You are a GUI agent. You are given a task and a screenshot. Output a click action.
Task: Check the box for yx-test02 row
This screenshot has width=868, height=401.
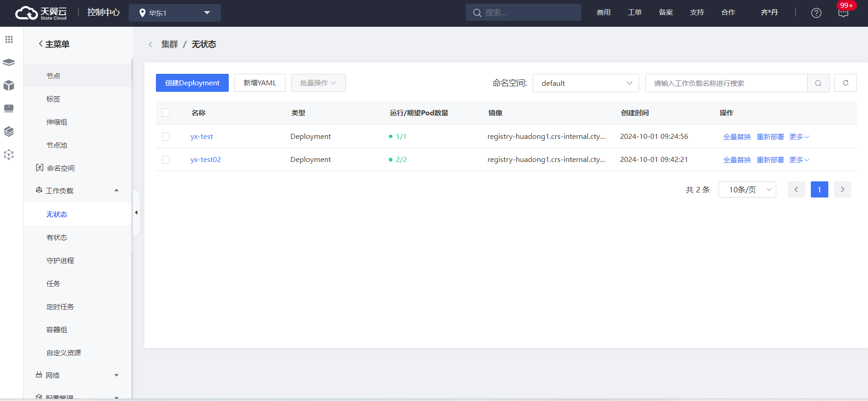[x=166, y=160]
